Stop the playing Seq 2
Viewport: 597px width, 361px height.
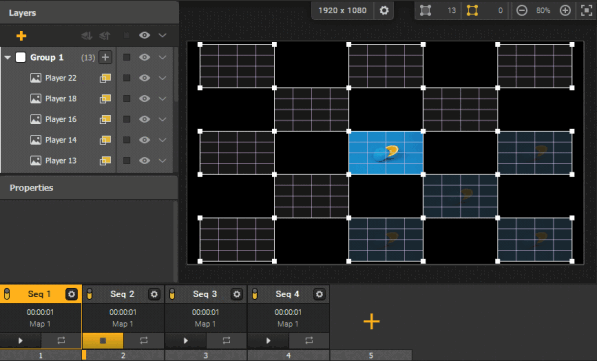[103, 340]
